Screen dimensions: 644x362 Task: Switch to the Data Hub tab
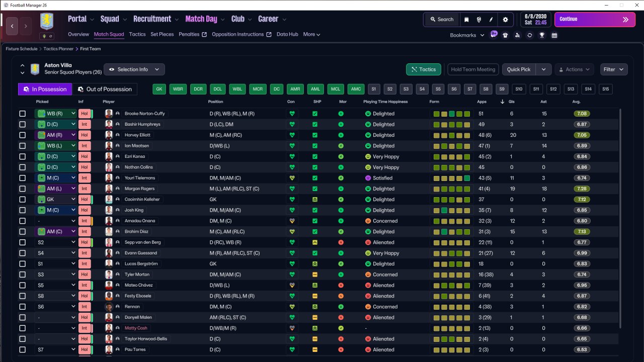click(x=287, y=35)
